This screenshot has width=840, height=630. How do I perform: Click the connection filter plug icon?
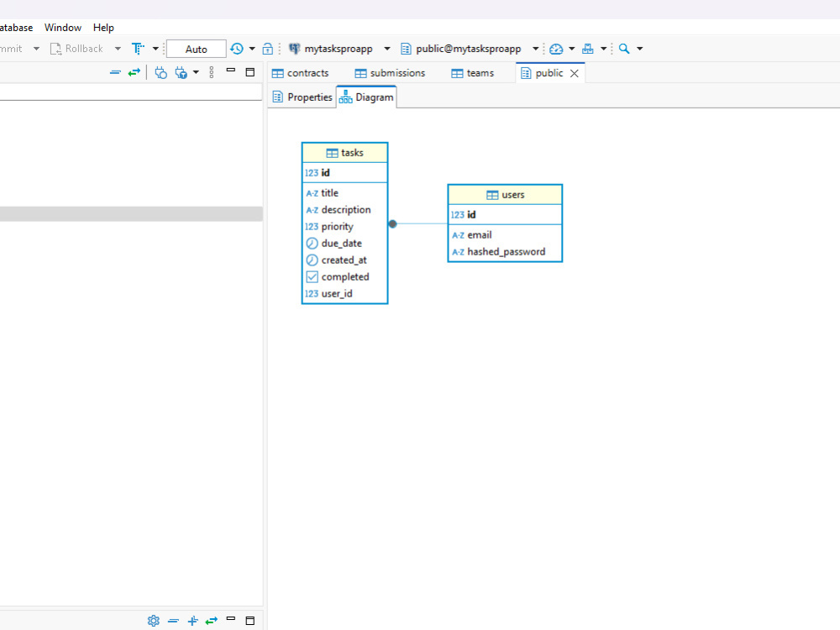click(x=181, y=72)
